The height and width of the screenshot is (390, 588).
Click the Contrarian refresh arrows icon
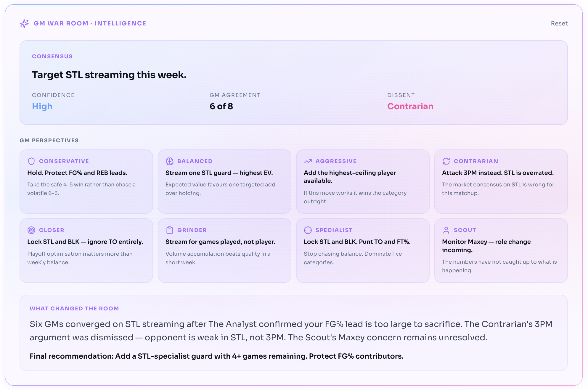point(446,161)
